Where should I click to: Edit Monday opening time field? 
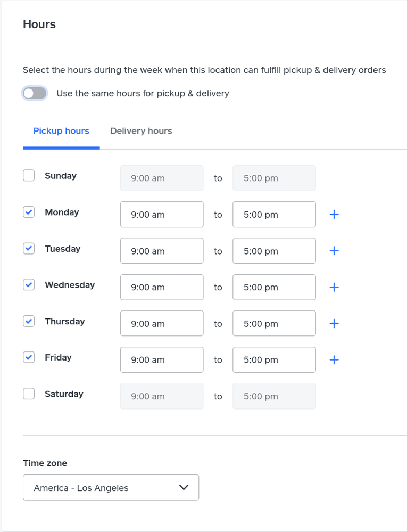162,215
